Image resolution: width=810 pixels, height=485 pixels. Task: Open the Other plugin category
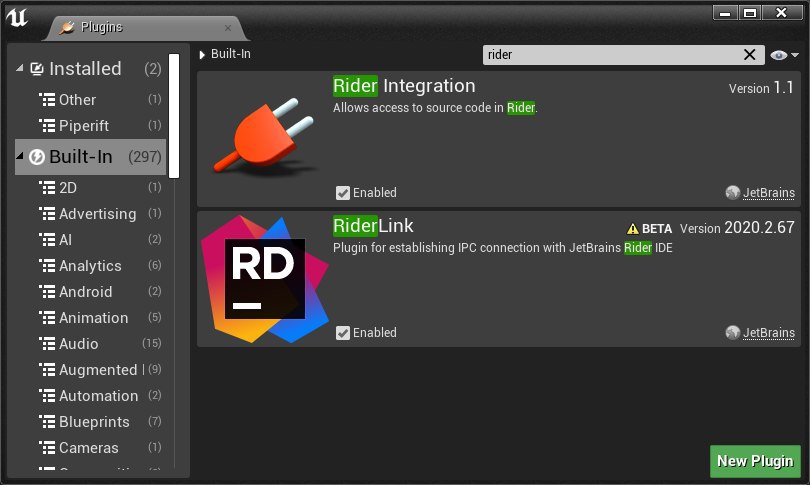[90, 100]
